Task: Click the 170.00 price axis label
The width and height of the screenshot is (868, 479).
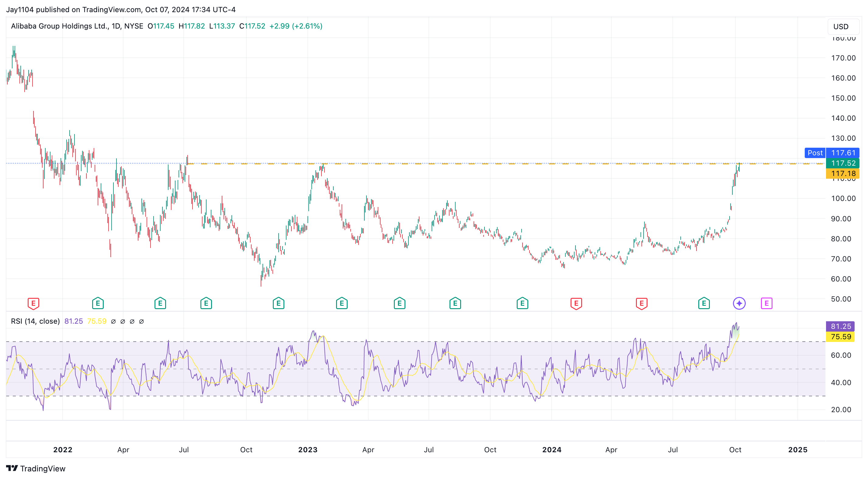Action: 843,58
